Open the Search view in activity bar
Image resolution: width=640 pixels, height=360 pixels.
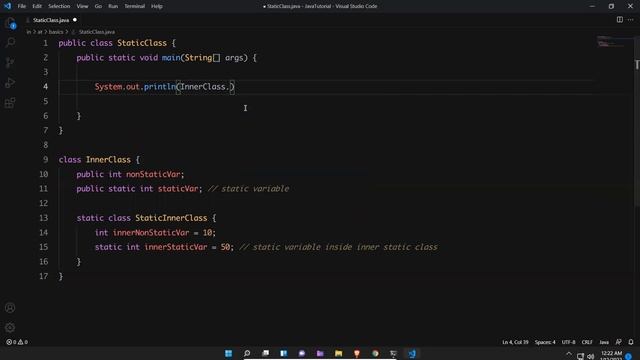10,42
